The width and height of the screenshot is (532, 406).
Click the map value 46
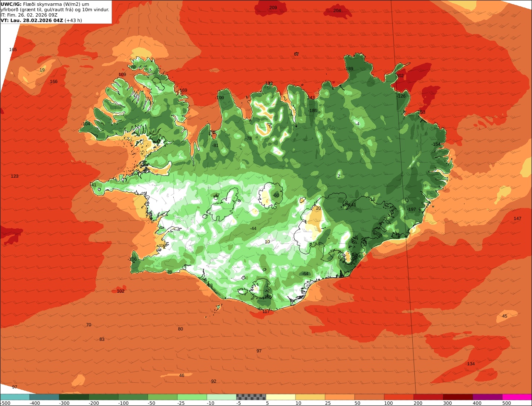tap(182, 375)
